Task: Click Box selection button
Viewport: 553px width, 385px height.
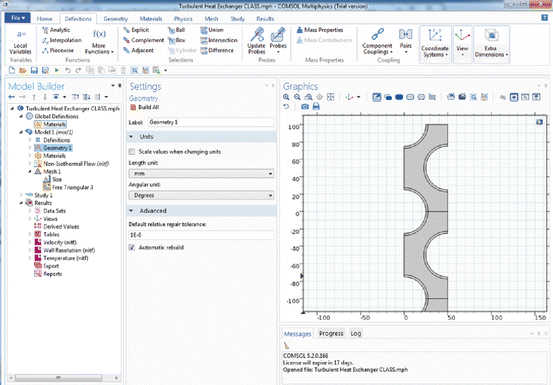Action: click(x=176, y=40)
